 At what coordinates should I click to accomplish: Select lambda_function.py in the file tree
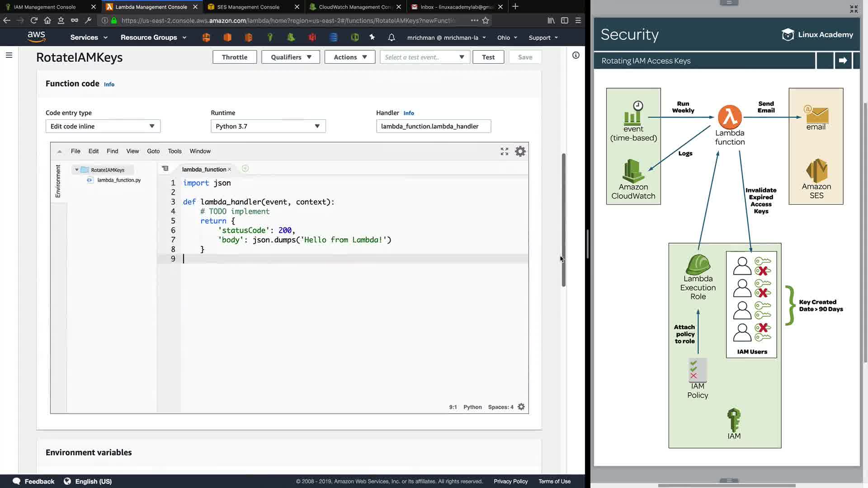(119, 180)
